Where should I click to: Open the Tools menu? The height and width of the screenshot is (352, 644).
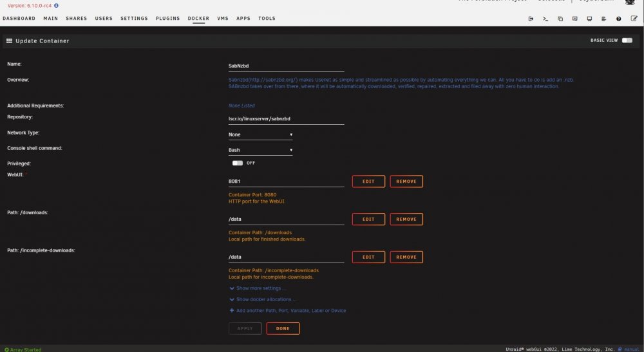coord(267,19)
